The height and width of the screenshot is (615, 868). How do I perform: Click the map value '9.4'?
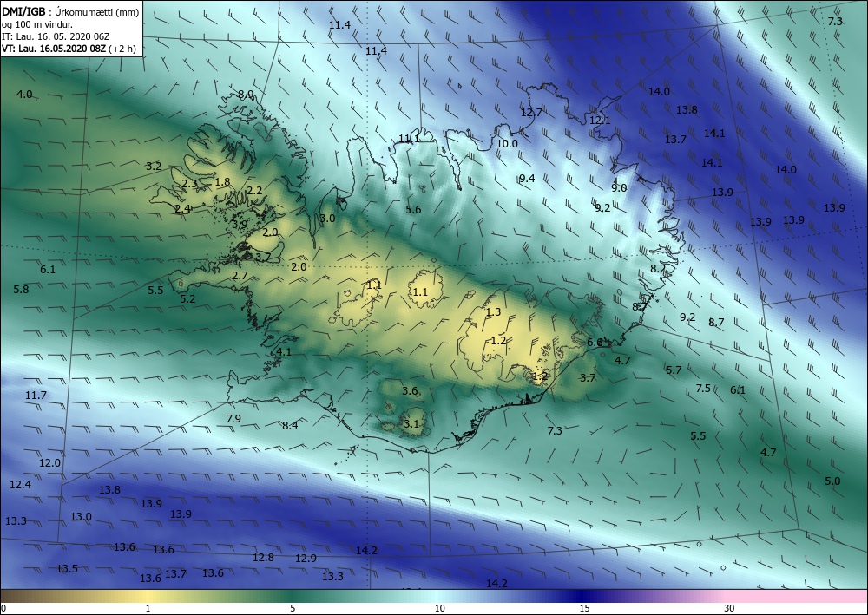pyautogui.click(x=527, y=178)
